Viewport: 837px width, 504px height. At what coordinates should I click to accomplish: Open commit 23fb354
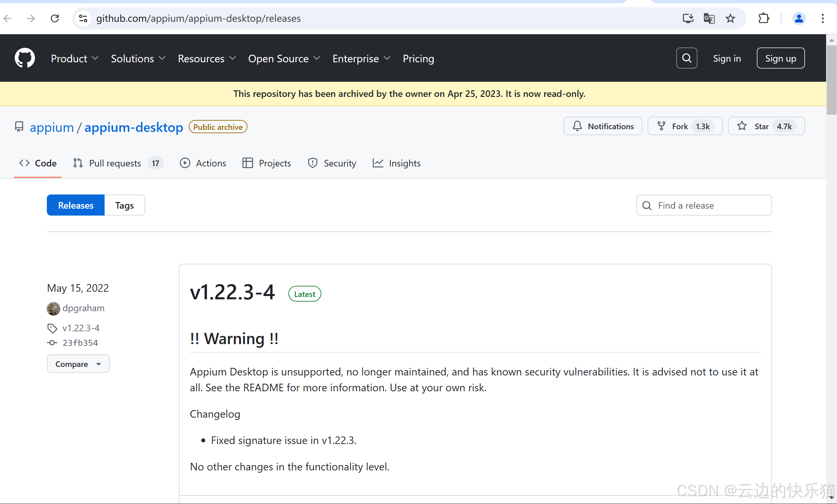80,343
